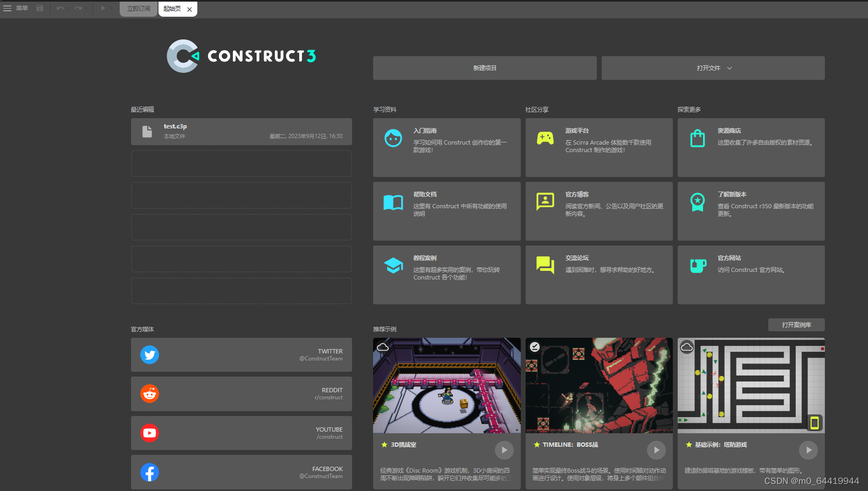Open the 塔防游戏 maze example thumbnail

click(x=751, y=386)
